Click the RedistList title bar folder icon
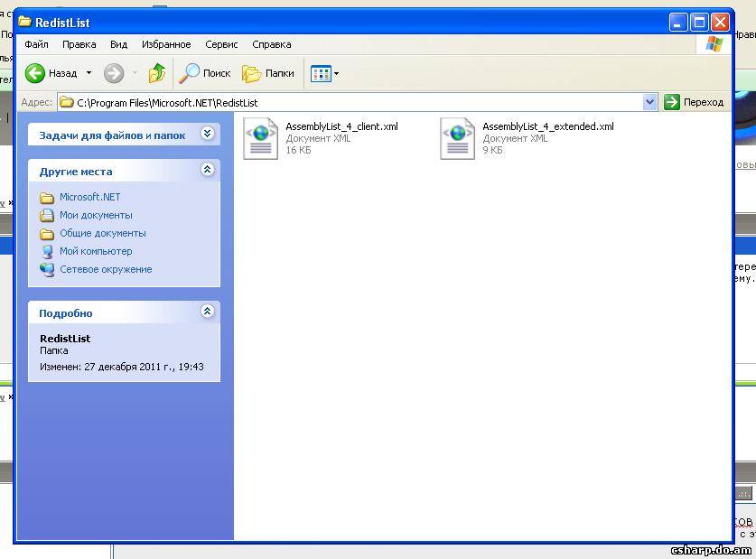Image resolution: width=756 pixels, height=559 pixels. (24, 22)
